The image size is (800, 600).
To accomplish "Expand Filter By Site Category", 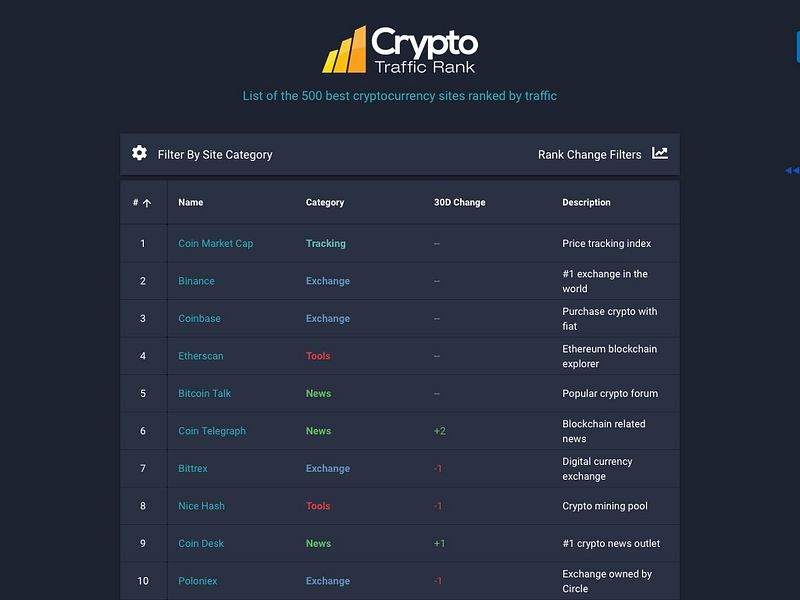I will click(x=213, y=154).
